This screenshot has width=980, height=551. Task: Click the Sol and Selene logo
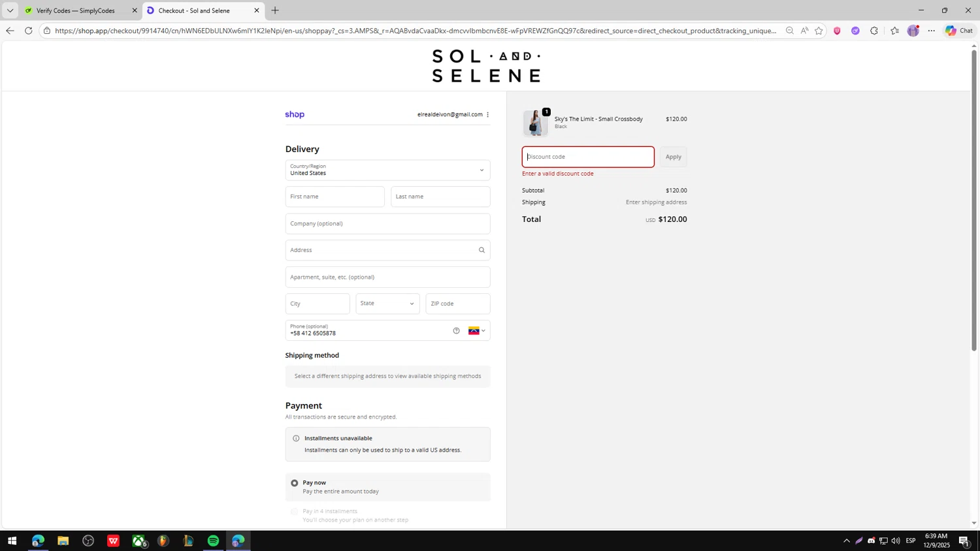tap(487, 66)
